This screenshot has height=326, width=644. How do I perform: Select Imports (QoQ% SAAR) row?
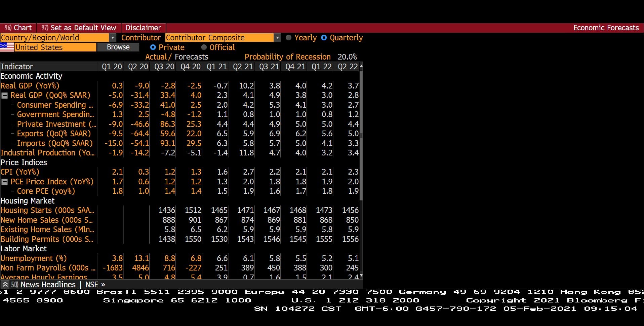tap(55, 143)
